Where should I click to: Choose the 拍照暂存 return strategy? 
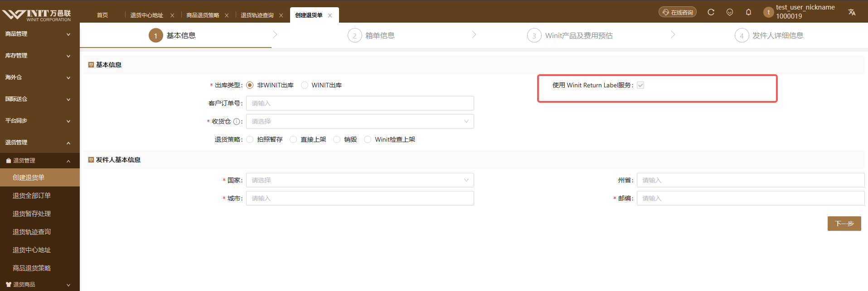pos(250,139)
